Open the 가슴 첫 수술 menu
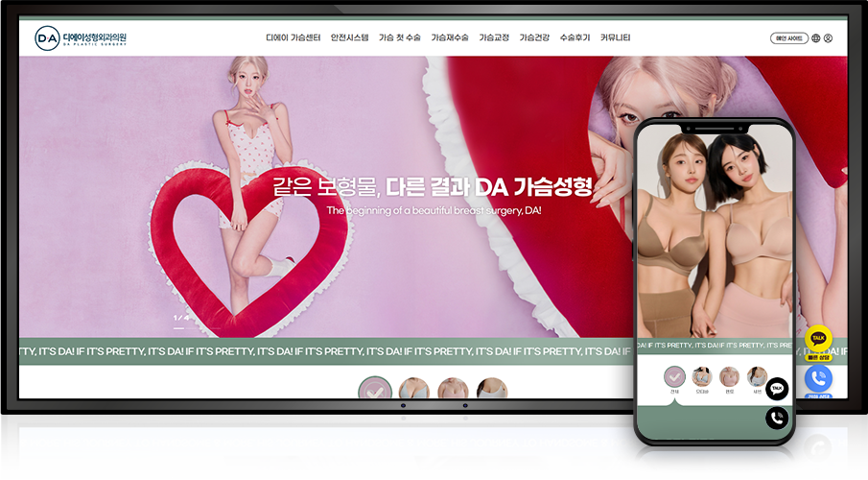Screen dimensions: 868x480 tap(400, 37)
